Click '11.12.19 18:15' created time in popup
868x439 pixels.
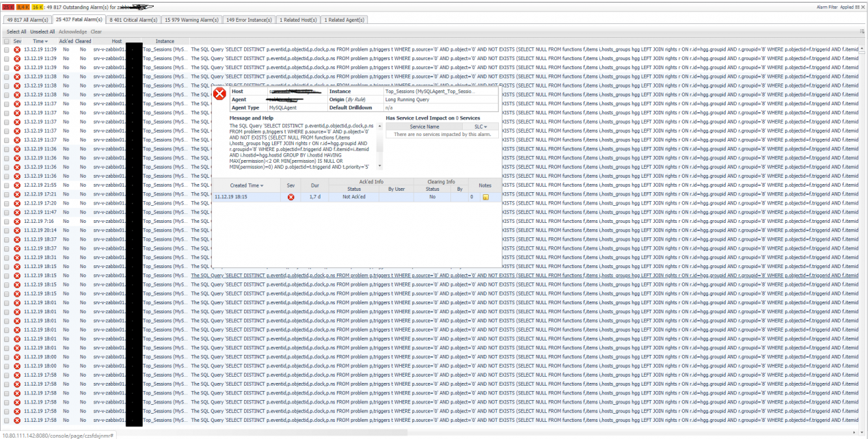coord(231,197)
